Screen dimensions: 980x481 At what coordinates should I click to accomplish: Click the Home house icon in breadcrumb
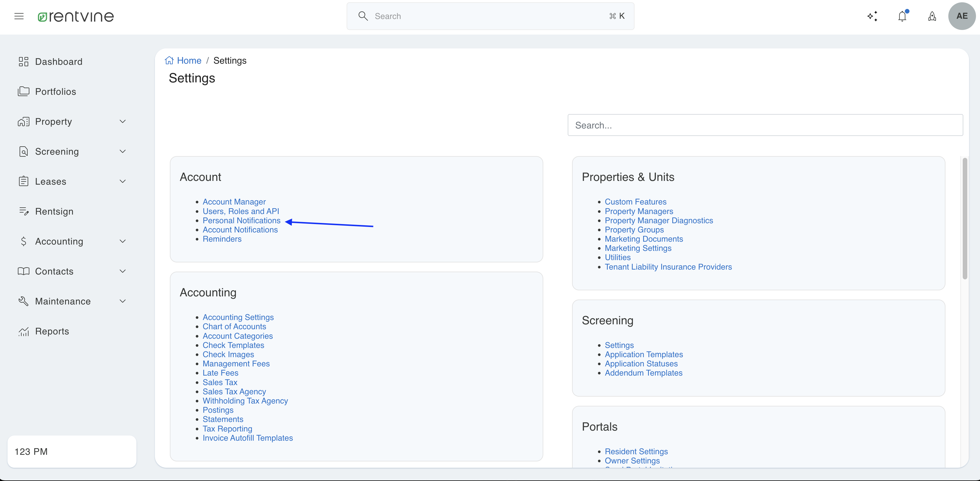(169, 60)
